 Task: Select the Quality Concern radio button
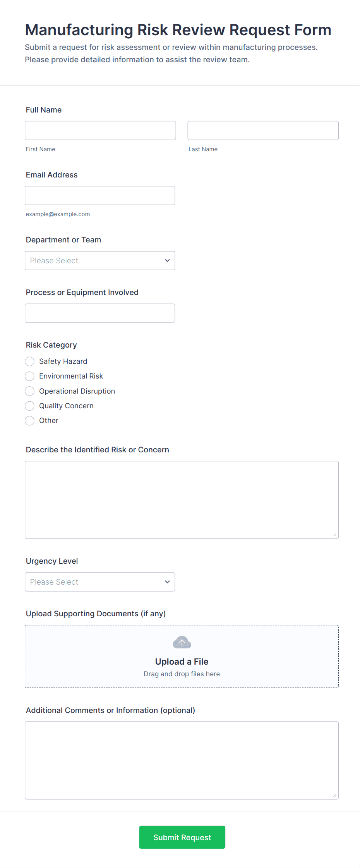click(x=29, y=406)
